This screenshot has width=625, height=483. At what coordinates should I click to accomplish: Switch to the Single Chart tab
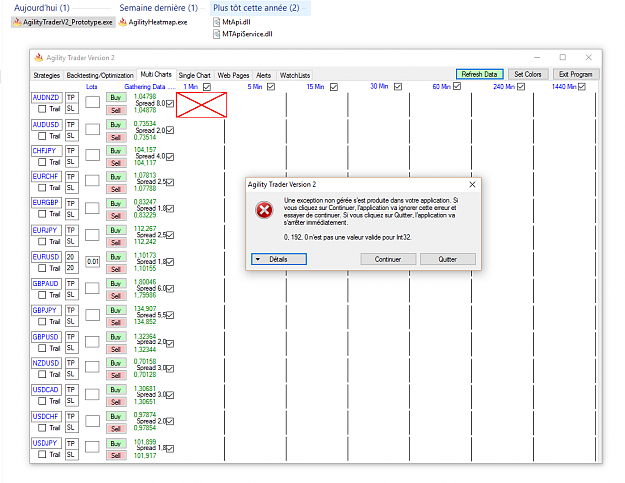tap(195, 75)
